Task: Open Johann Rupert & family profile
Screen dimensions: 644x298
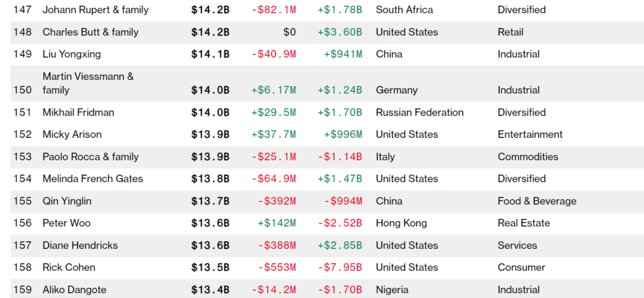Action: (x=96, y=10)
